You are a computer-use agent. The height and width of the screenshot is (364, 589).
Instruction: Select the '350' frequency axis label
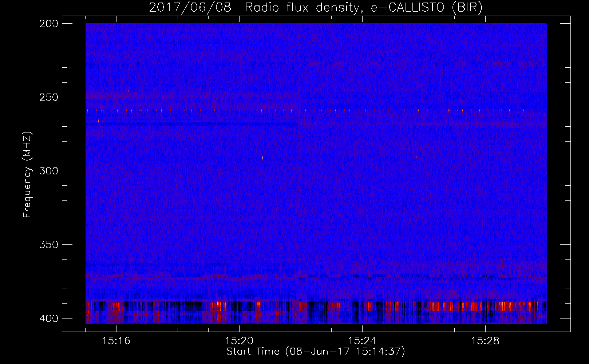[x=48, y=244]
